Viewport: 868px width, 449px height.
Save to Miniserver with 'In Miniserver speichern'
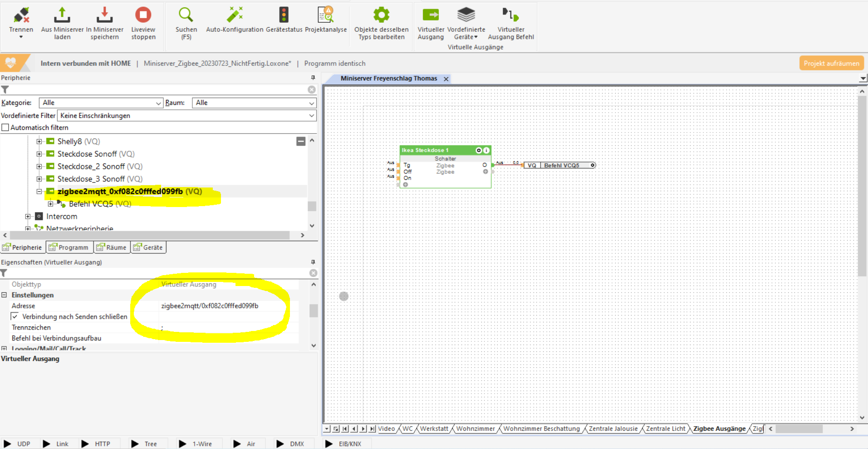click(104, 15)
